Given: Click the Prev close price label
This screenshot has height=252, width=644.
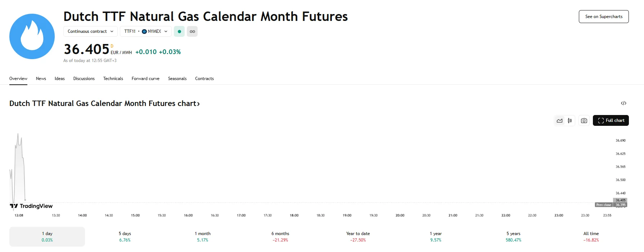Looking at the screenshot, I should coord(604,205).
